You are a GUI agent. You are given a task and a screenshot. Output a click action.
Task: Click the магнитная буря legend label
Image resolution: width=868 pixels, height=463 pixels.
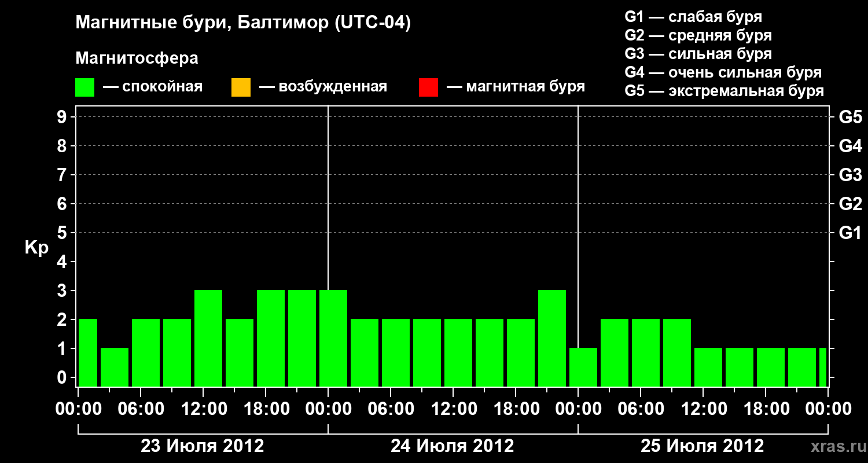point(525,87)
